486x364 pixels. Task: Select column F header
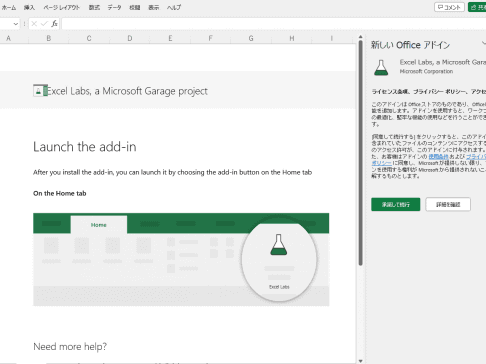tap(210, 38)
